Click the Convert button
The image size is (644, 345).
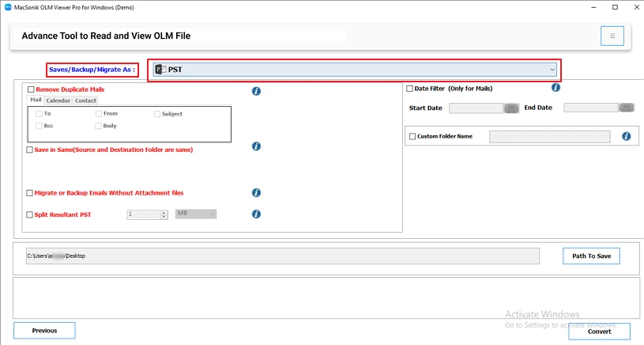(599, 332)
